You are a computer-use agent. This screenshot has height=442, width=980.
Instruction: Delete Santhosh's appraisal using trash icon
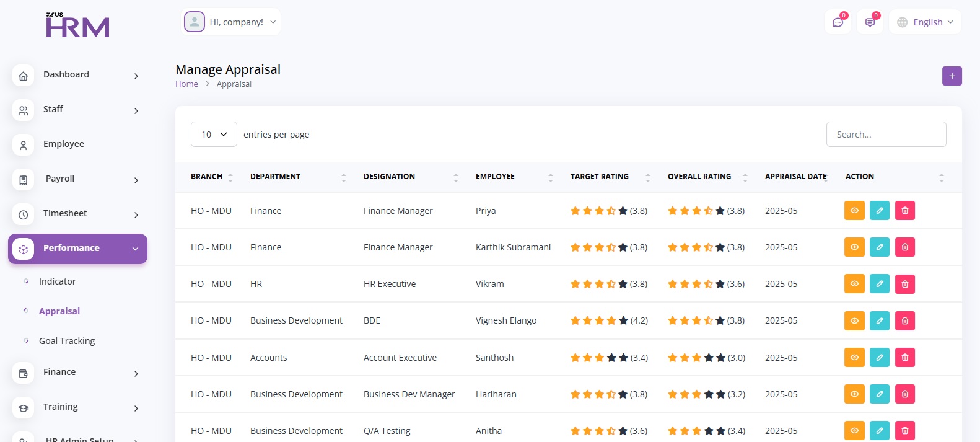(x=904, y=358)
